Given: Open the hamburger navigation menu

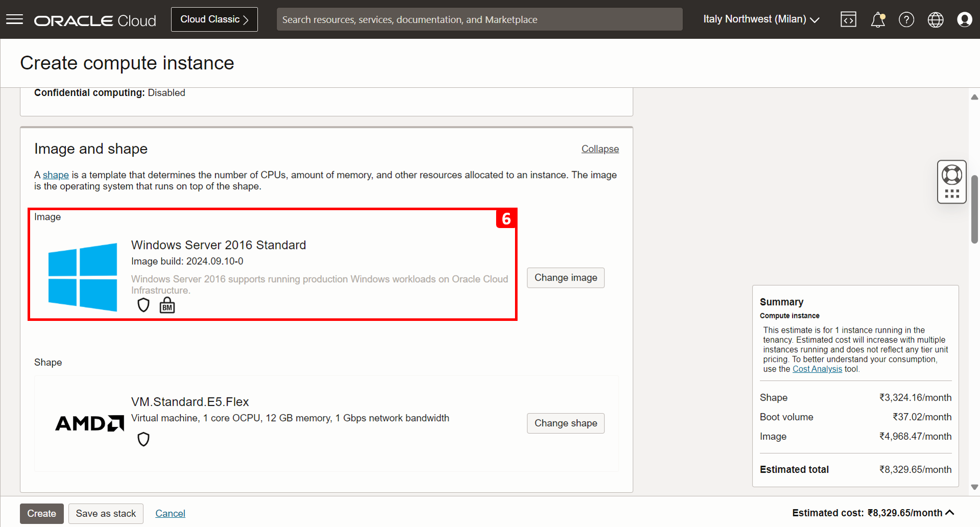Looking at the screenshot, I should (14, 19).
